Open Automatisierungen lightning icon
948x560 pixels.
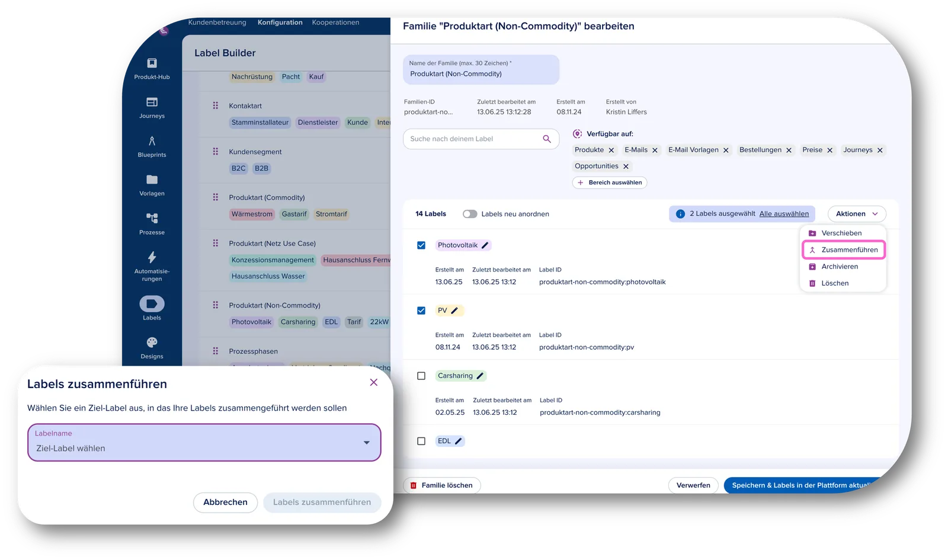pyautogui.click(x=152, y=257)
